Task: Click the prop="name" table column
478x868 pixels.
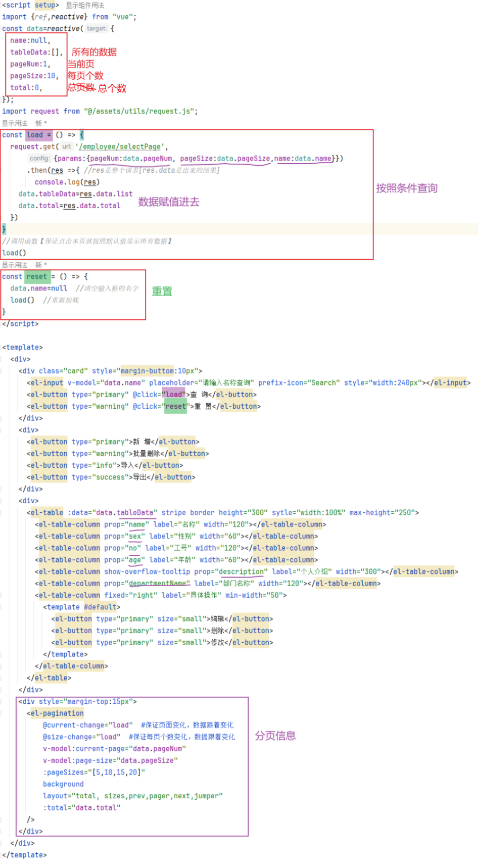Action: click(181, 524)
